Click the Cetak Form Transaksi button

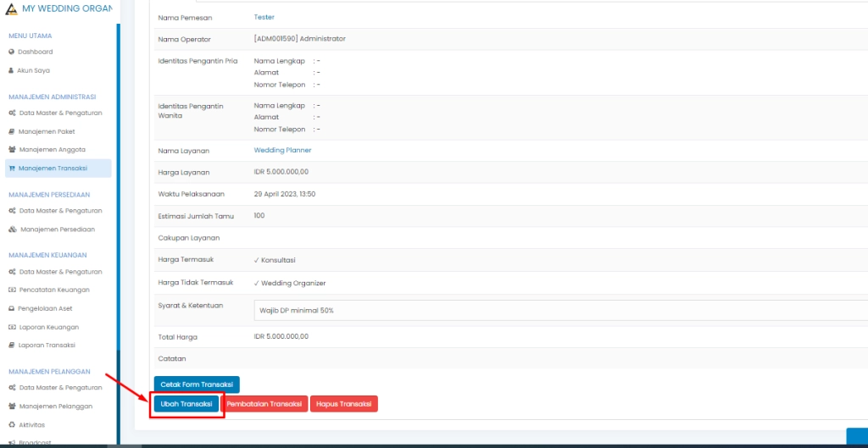pyautogui.click(x=197, y=384)
